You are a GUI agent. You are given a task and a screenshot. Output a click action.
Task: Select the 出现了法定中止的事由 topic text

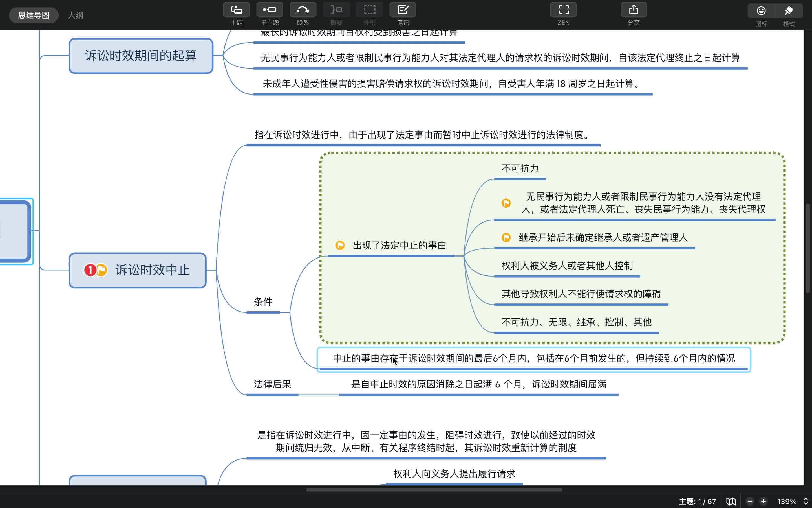(399, 246)
